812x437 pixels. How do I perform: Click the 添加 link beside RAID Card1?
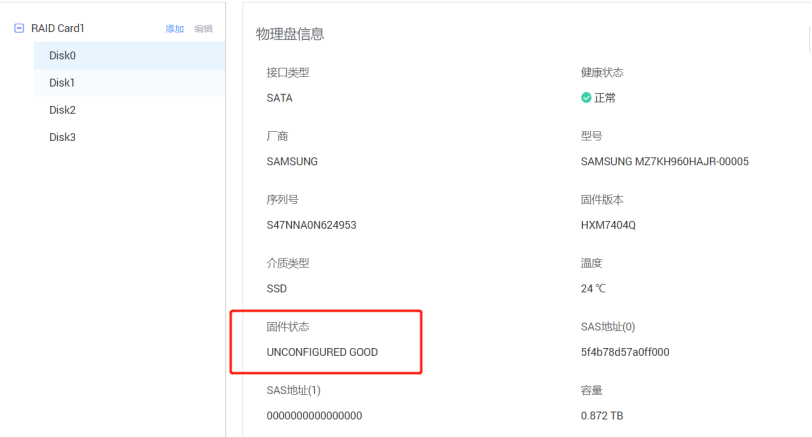pos(174,29)
